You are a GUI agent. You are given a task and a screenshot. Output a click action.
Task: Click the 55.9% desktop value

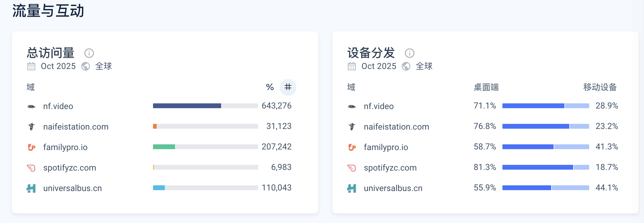tap(485, 188)
